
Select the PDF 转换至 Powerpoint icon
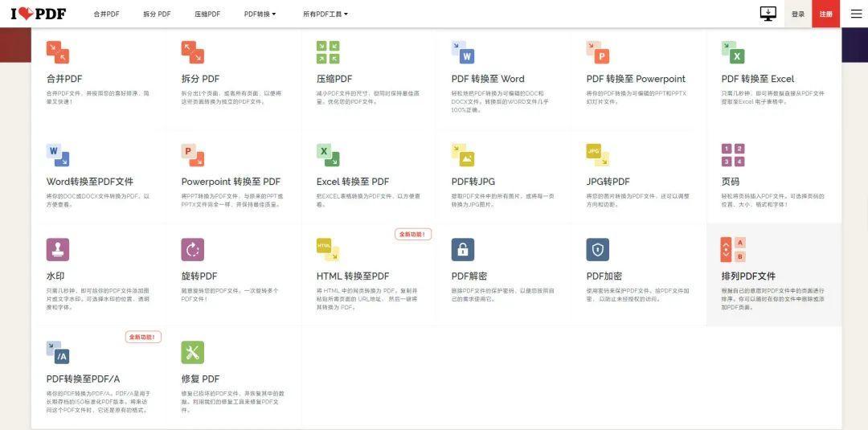pos(598,52)
